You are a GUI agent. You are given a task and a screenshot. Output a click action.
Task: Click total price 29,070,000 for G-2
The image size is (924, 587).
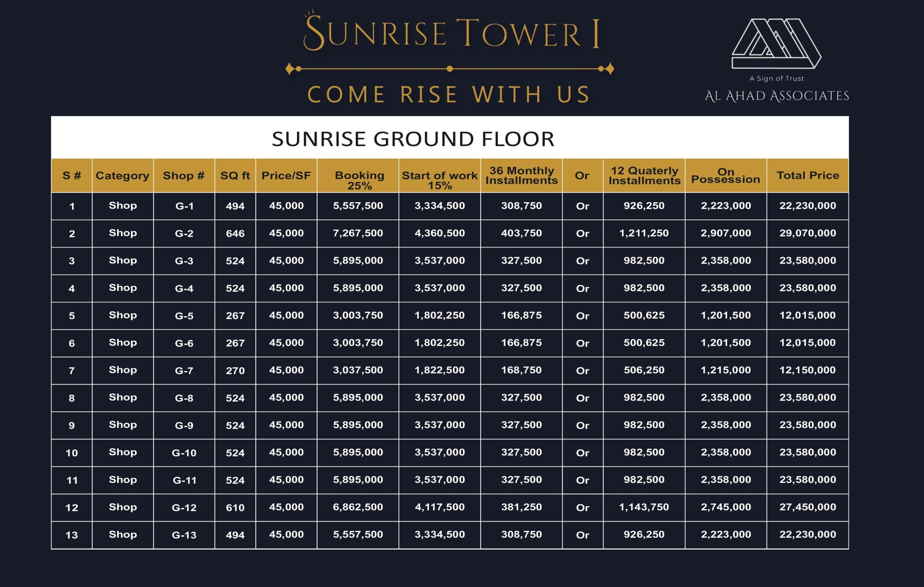coord(808,233)
